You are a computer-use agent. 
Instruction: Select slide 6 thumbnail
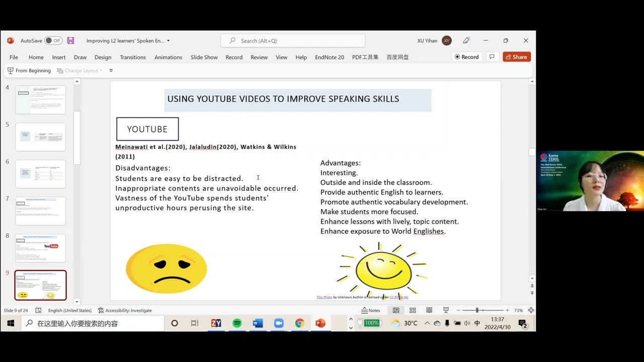coord(41,174)
